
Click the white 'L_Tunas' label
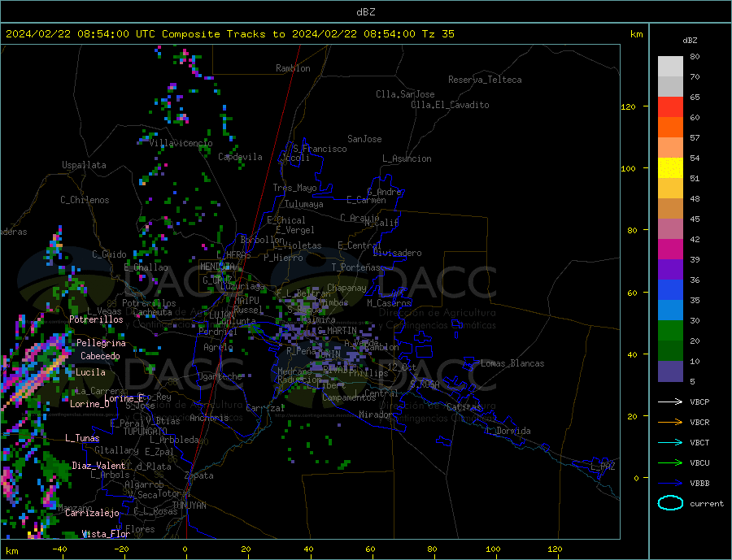[82, 438]
